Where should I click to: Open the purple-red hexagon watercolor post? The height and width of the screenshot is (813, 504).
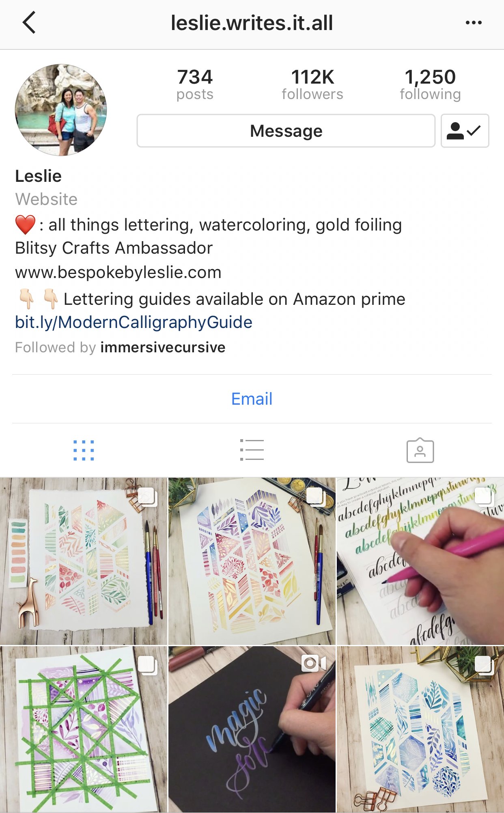(x=252, y=561)
